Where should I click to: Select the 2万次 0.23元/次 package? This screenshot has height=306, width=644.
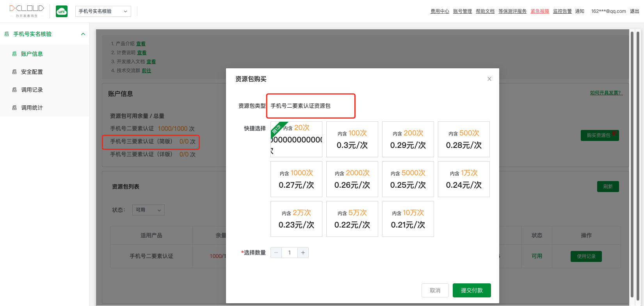(296, 219)
